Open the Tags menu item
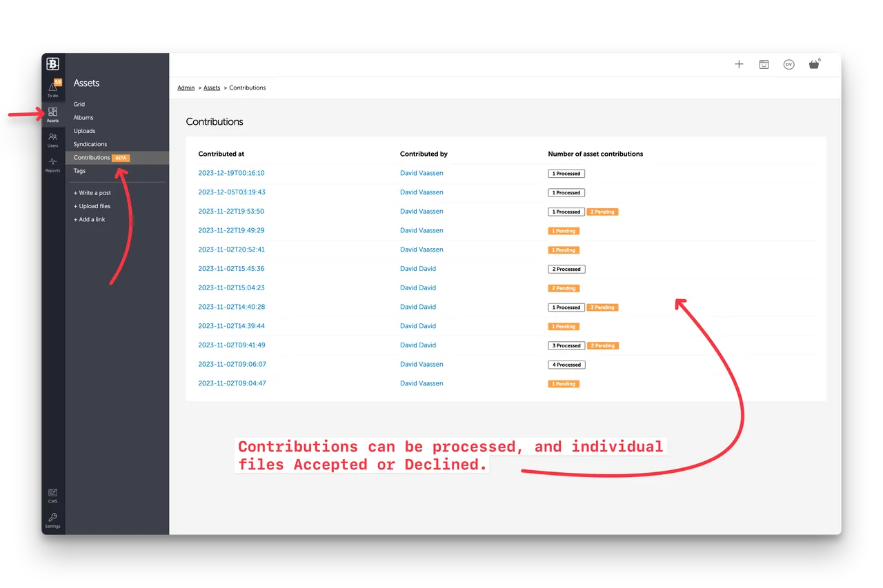Screen dimensions: 883x588 80,171
